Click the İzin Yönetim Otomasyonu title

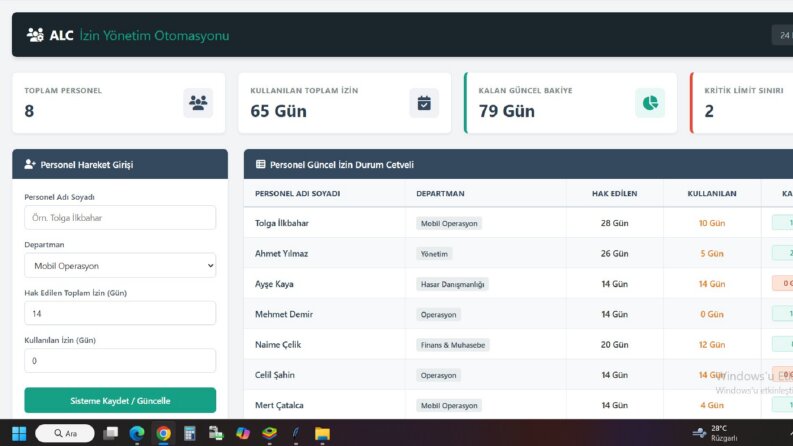click(x=154, y=35)
